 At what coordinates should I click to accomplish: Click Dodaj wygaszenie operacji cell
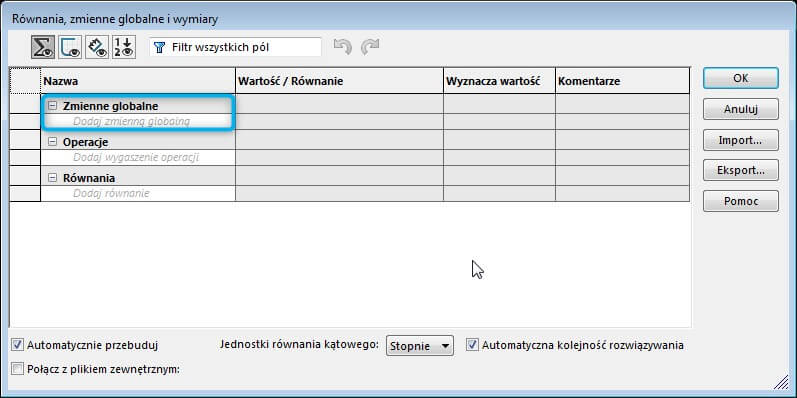click(x=138, y=158)
